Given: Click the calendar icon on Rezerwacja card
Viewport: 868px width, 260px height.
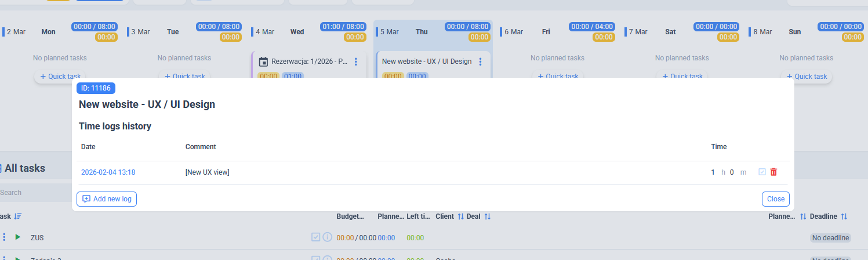Looking at the screenshot, I should point(263,62).
